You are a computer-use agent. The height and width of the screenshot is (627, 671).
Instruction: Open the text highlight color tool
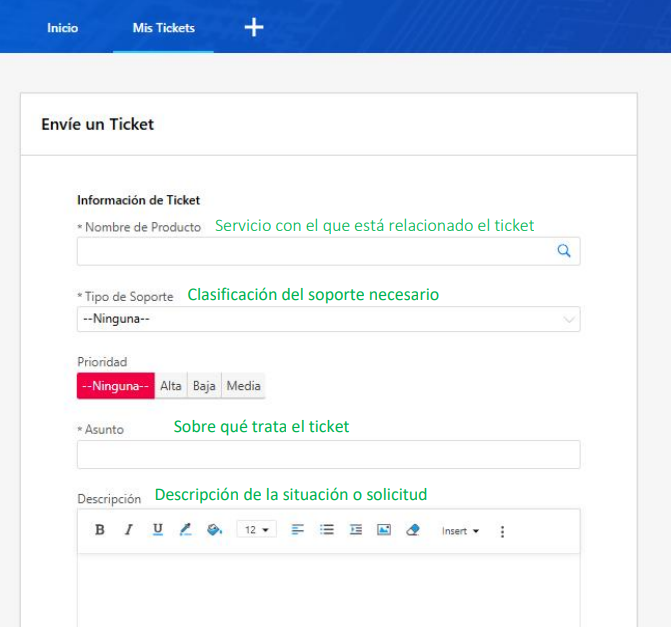tap(185, 530)
